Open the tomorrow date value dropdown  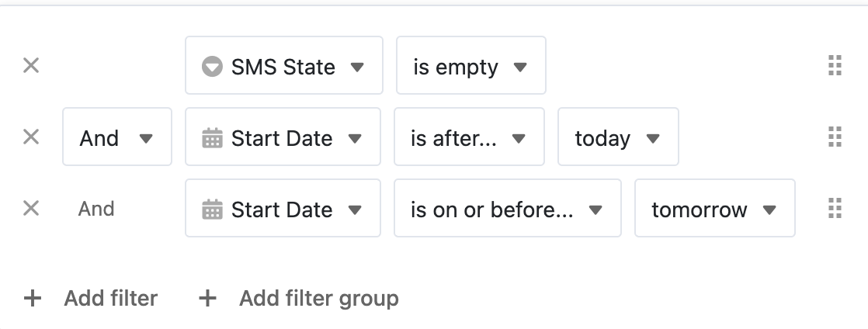coord(714,208)
